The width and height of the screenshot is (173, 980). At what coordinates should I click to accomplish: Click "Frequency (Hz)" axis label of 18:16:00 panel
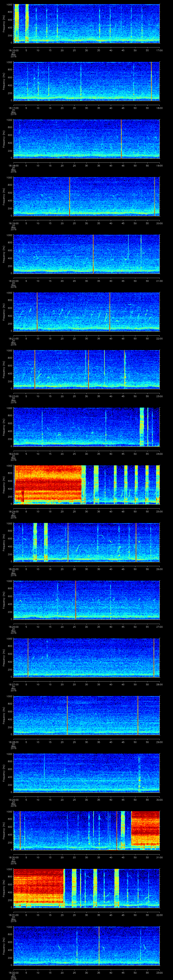click(4, 24)
